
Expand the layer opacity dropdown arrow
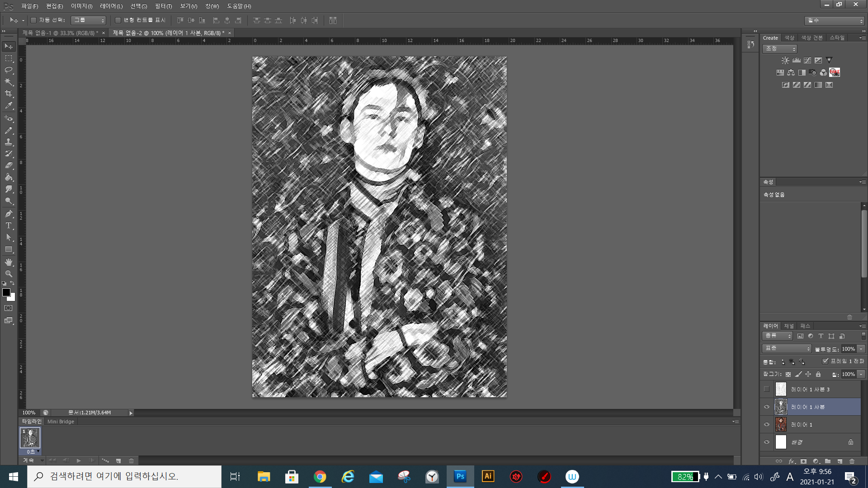pyautogui.click(x=861, y=349)
